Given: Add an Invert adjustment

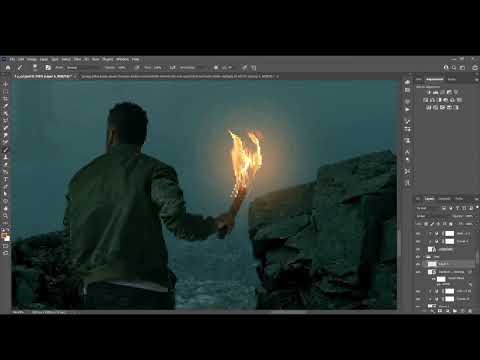Looking at the screenshot, I should [x=429, y=108].
